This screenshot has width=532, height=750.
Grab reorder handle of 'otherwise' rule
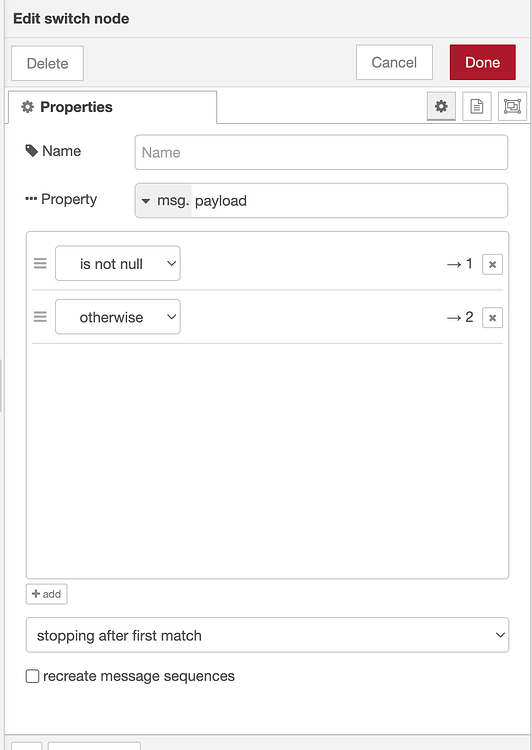coord(40,317)
